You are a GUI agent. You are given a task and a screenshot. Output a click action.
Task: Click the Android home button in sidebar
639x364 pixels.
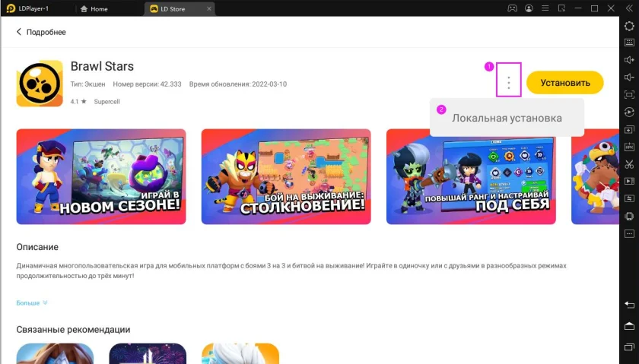(x=629, y=326)
